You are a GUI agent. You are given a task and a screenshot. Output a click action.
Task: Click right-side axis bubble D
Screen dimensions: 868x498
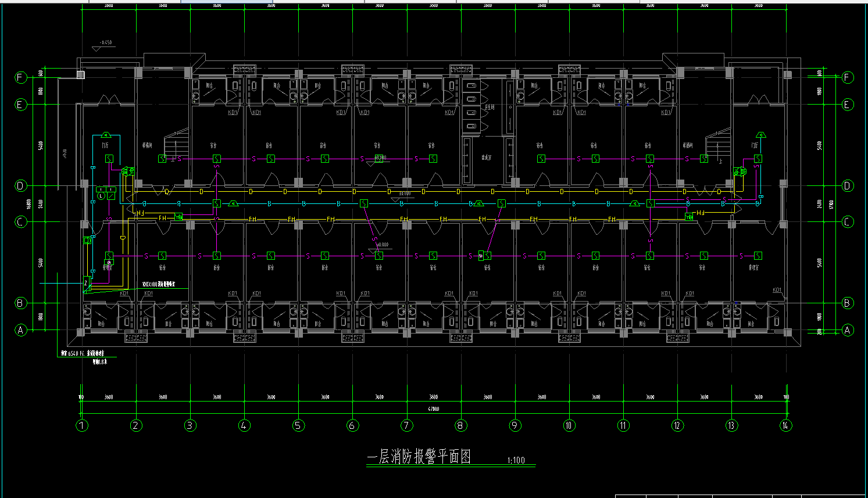click(x=848, y=186)
